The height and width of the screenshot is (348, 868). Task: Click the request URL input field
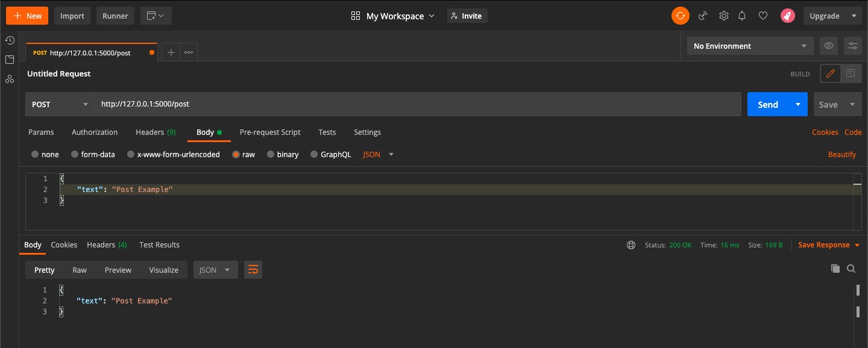362,104
